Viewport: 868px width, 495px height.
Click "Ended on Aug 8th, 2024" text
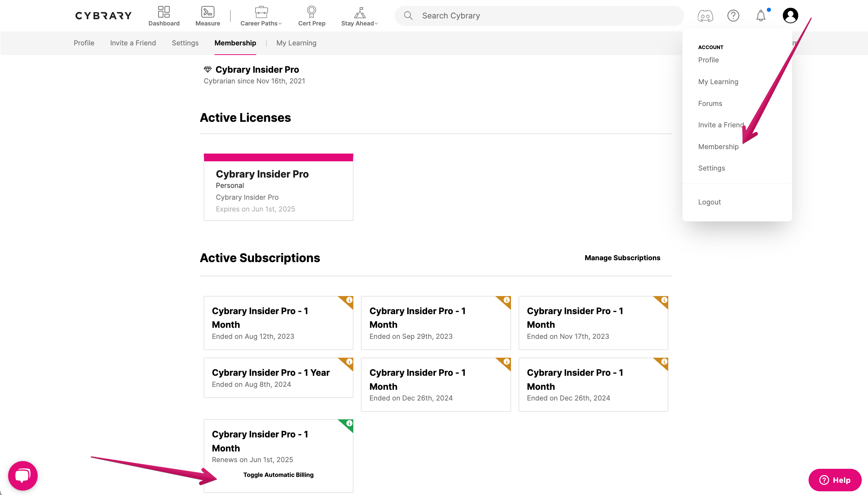[x=251, y=384]
